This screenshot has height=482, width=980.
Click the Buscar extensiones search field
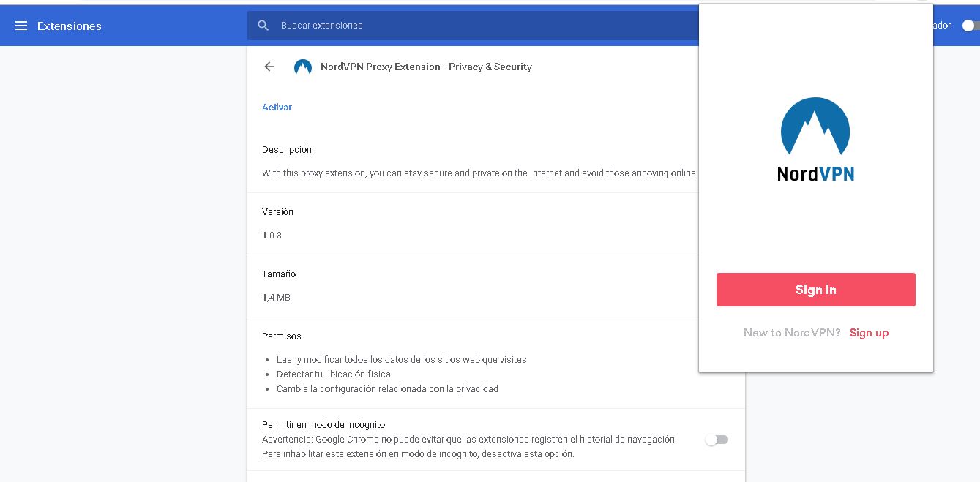point(473,26)
